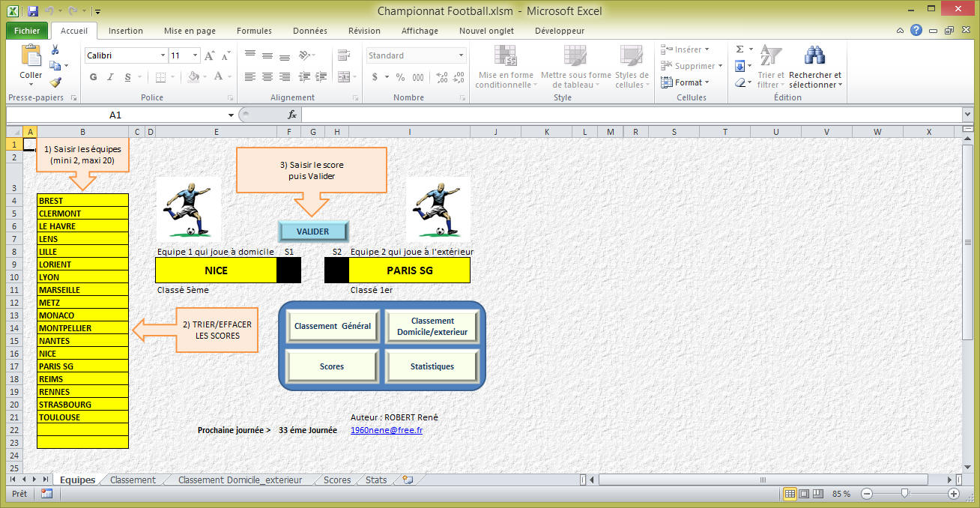The height and width of the screenshot is (508, 980).
Task: Toggle underline S formatting
Action: point(128,77)
